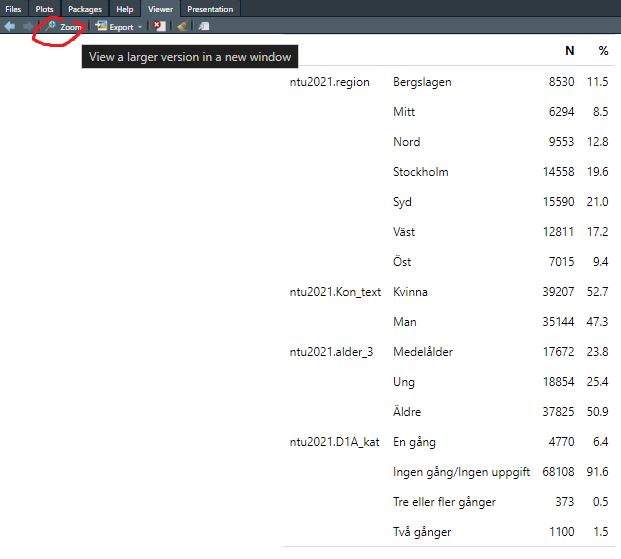
Task: Click the Ingen gång/Ingen uppgift label
Action: pos(461,472)
